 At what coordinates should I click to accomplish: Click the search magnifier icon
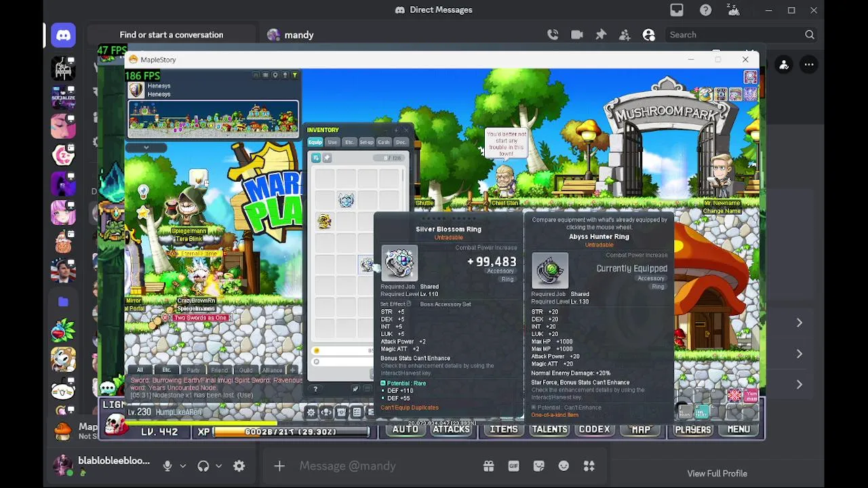(810, 35)
